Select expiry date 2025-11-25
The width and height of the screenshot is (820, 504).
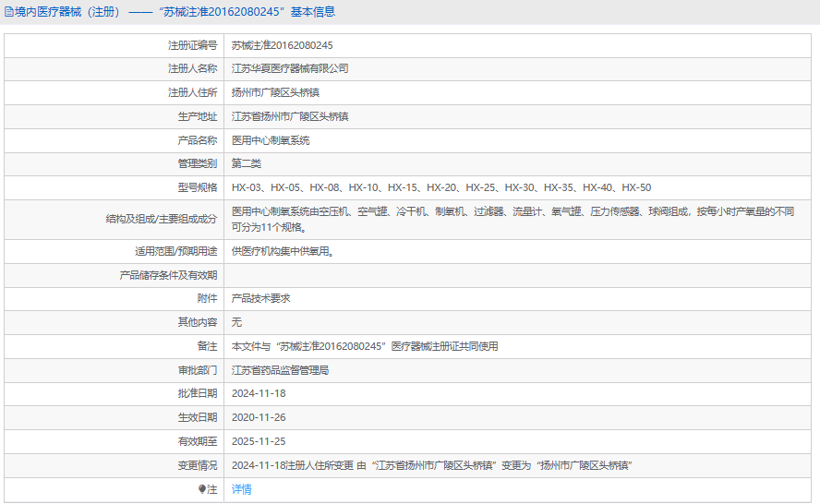259,442
